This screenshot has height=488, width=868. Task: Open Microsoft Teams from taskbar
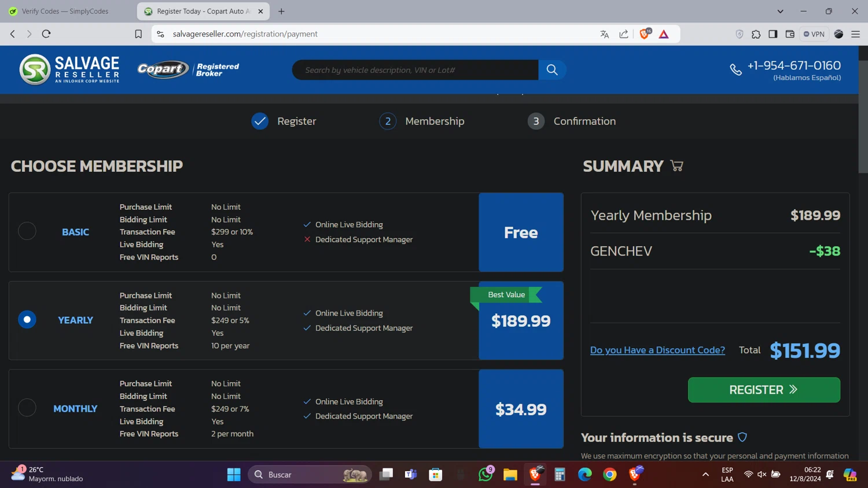(x=411, y=475)
